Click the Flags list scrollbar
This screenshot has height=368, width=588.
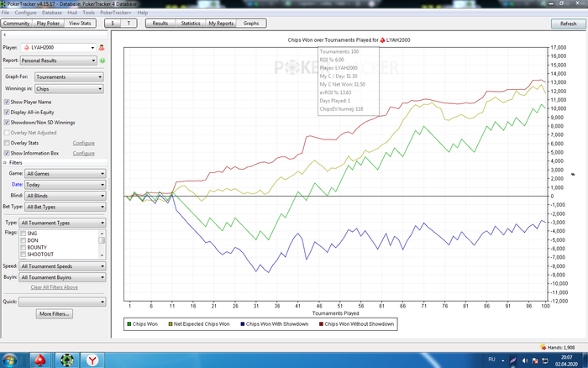pos(102,244)
